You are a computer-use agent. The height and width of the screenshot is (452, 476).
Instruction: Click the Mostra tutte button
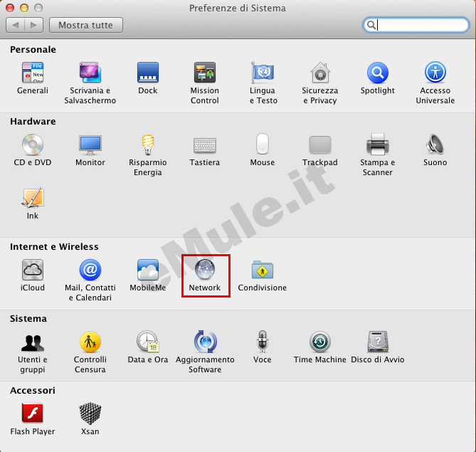(x=86, y=25)
